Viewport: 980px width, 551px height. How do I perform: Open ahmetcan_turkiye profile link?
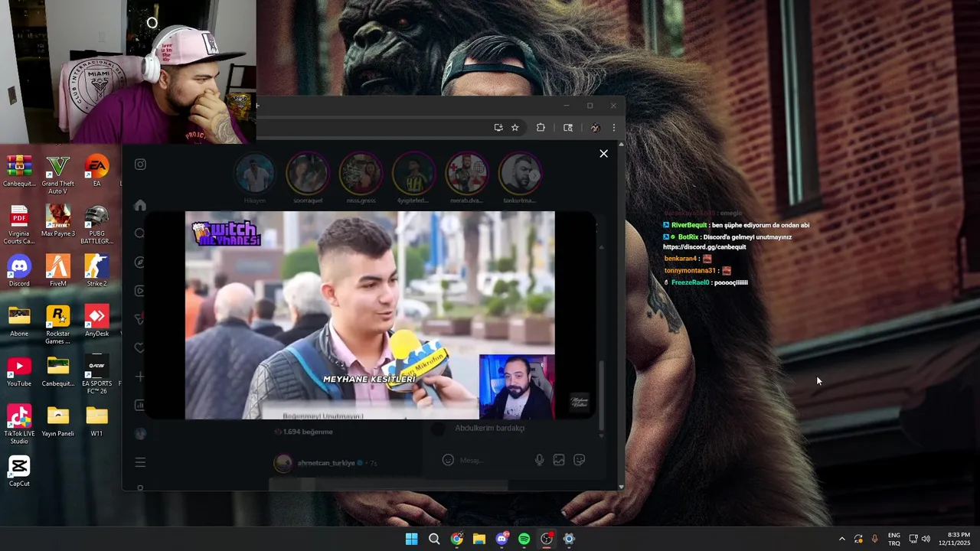point(326,463)
